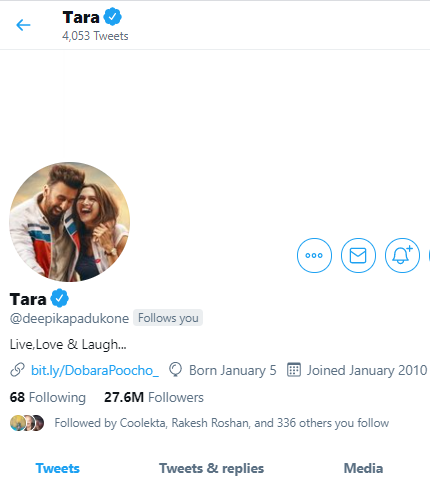Open the Tweets & replies tab
The height and width of the screenshot is (488, 430).
pyautogui.click(x=211, y=468)
